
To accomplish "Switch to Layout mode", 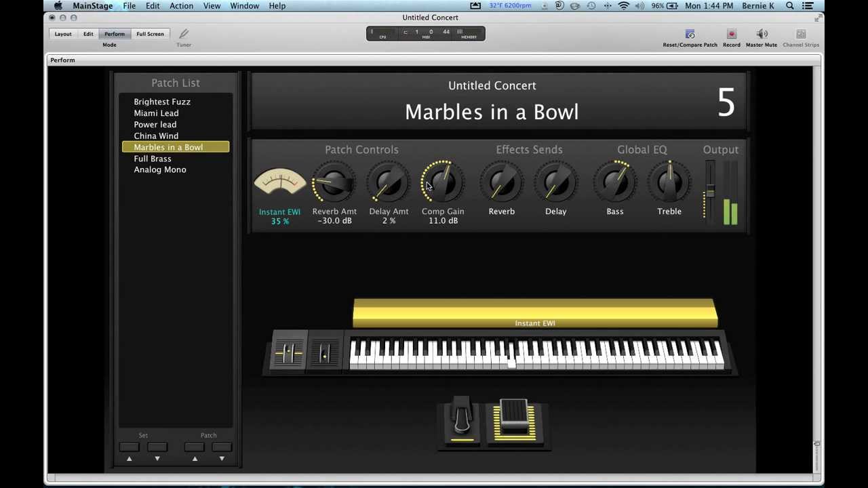I will [x=63, y=34].
